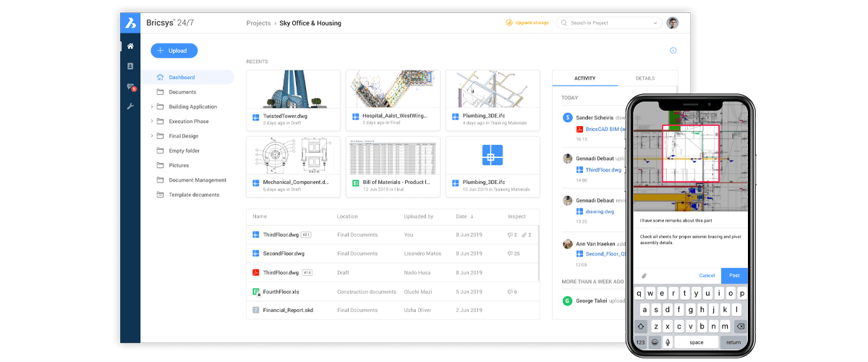868x362 pixels.
Task: Select Dashboard in the folder tree
Action: pyautogui.click(x=188, y=77)
